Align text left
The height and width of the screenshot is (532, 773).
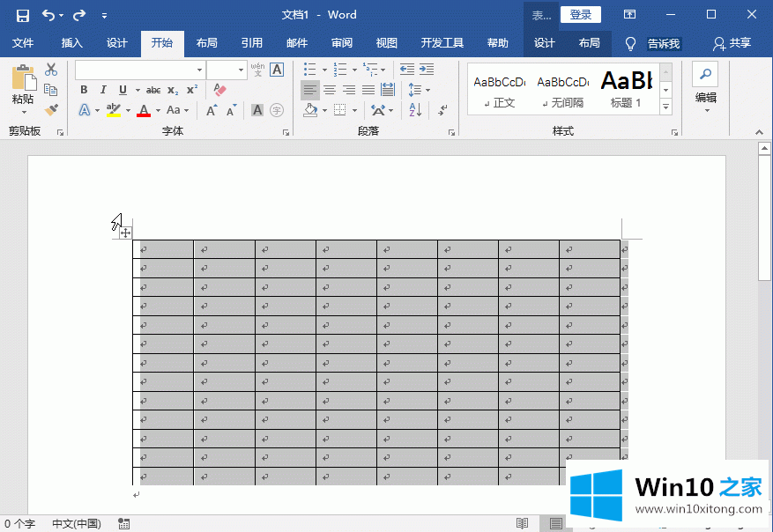[310, 90]
